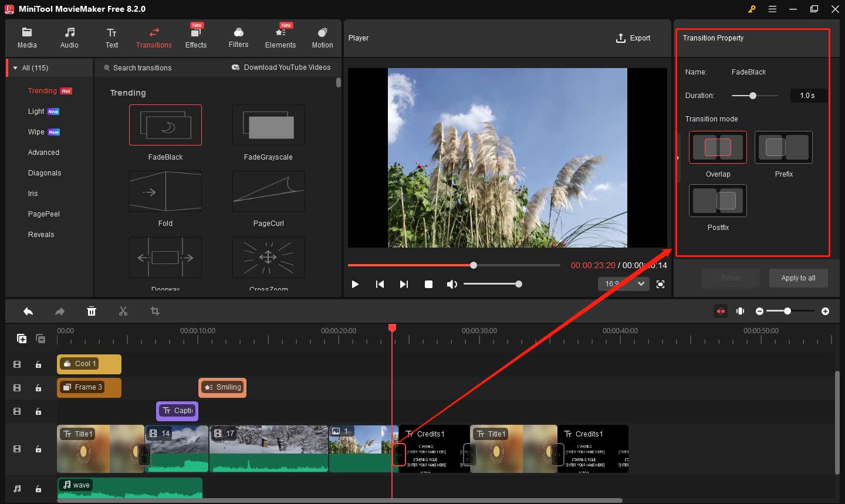
Task: Switch to the Filters tab
Action: point(238,38)
